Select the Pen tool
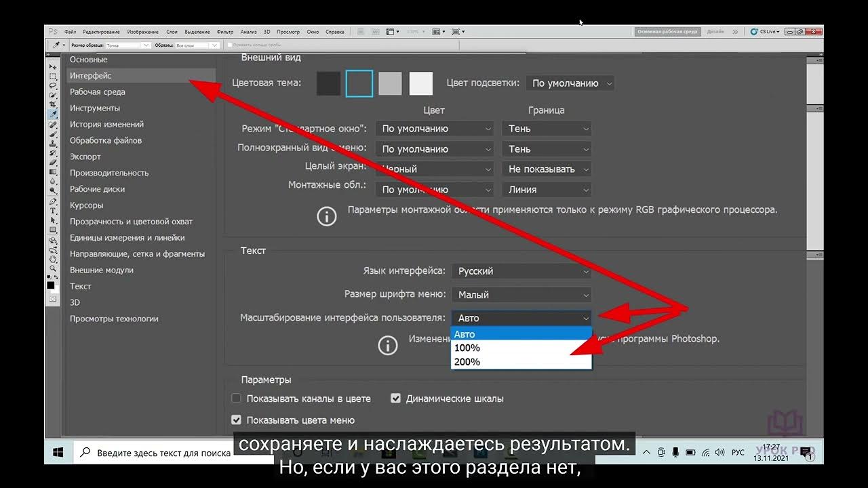This screenshot has height=488, width=868. point(52,201)
